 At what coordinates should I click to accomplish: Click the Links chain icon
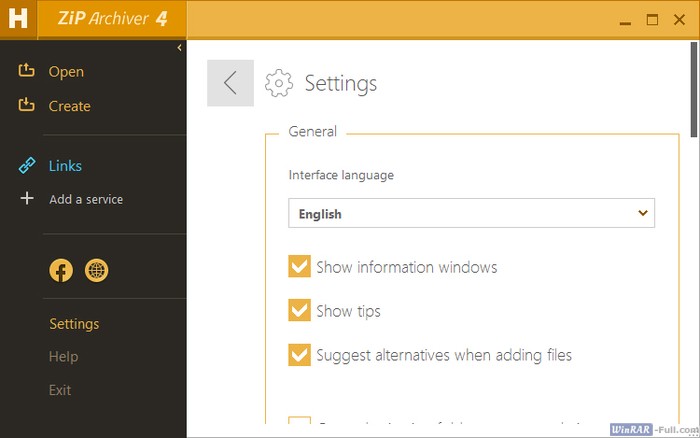pos(27,166)
